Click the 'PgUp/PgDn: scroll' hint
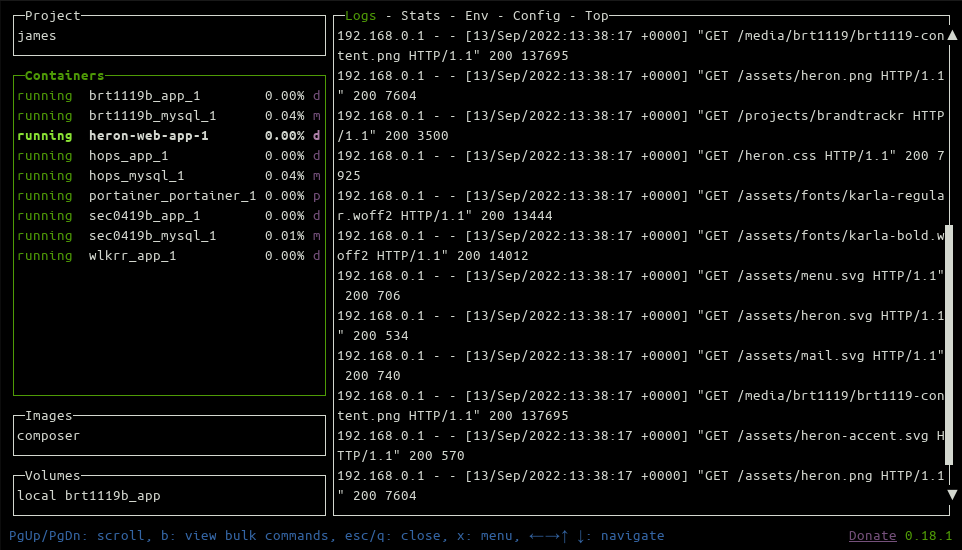The width and height of the screenshot is (962, 550). tap(77, 536)
